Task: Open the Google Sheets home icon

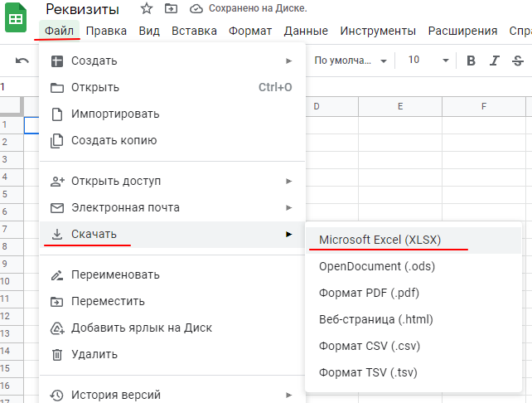Action: [x=16, y=17]
